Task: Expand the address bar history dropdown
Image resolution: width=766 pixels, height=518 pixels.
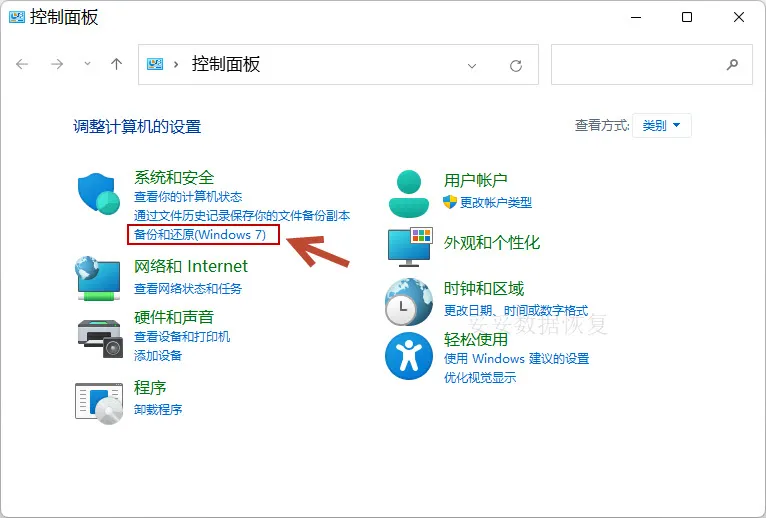Action: (x=472, y=65)
